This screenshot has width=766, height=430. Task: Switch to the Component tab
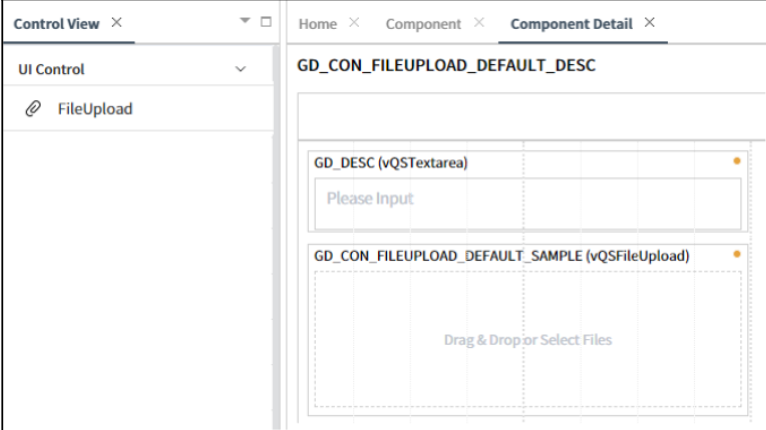pos(423,24)
